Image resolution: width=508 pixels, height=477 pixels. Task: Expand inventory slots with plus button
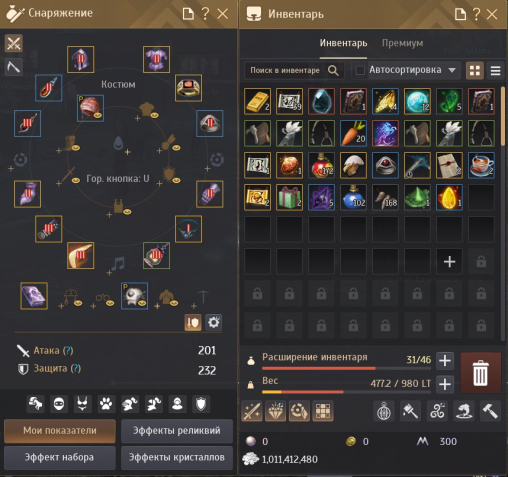tap(445, 361)
